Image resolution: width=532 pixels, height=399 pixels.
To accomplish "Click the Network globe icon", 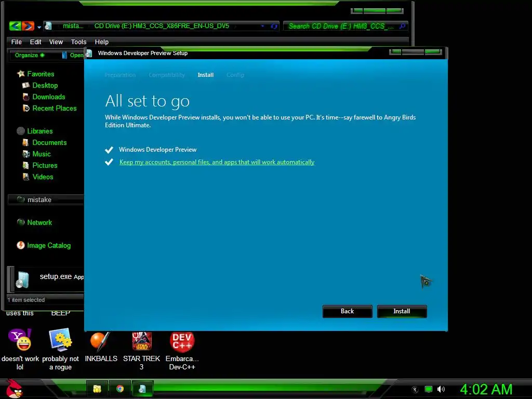I will tap(21, 222).
